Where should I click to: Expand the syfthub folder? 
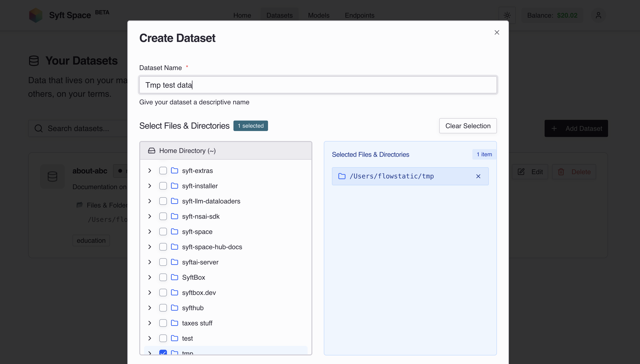[x=150, y=308]
